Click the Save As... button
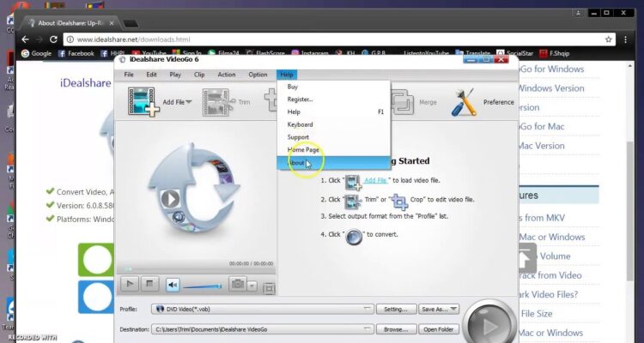The height and width of the screenshot is (343, 644). pos(439,310)
